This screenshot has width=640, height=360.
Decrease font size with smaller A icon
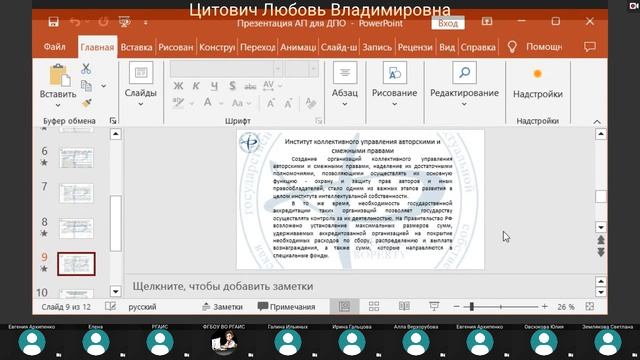coord(288,104)
